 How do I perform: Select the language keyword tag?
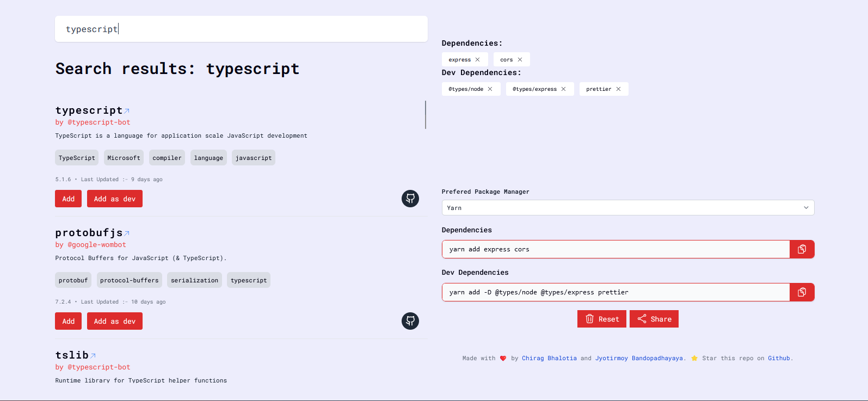pyautogui.click(x=208, y=158)
